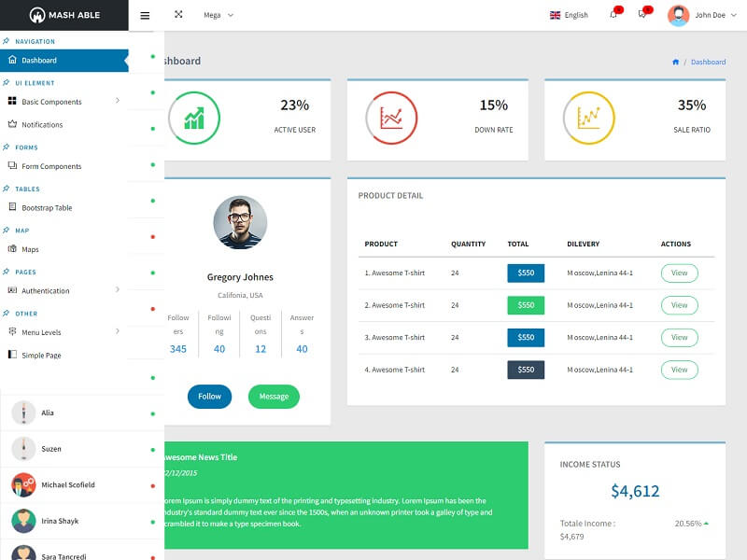Open Form Components in sidebar
The width and height of the screenshot is (747, 560).
click(51, 166)
